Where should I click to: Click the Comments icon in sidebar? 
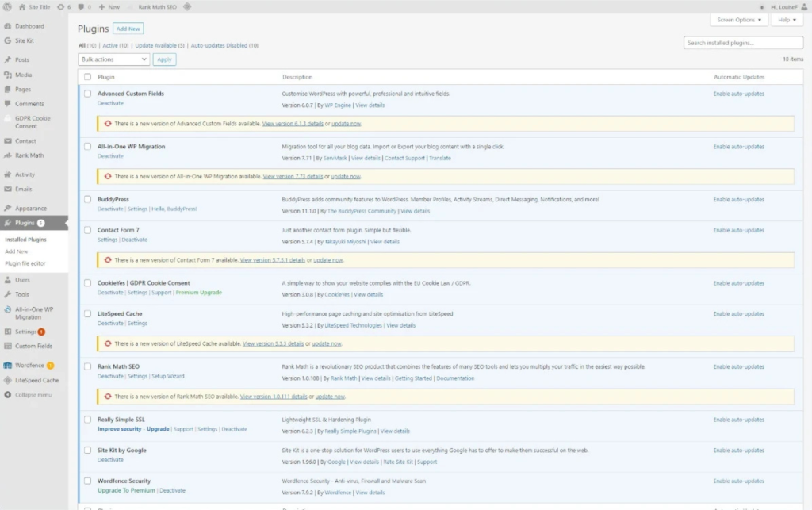tap(8, 104)
